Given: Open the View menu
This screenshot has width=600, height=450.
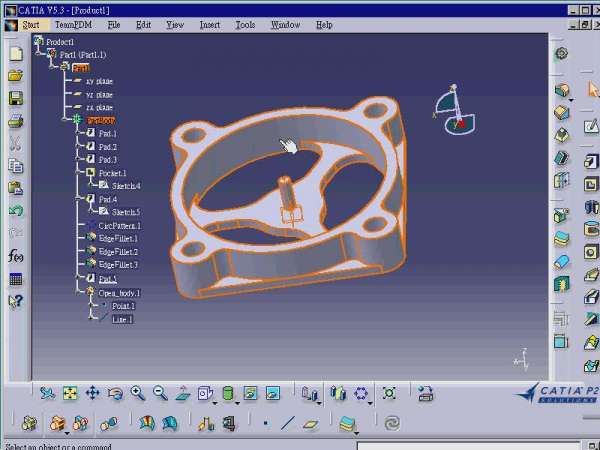Looking at the screenshot, I should coord(175,25).
